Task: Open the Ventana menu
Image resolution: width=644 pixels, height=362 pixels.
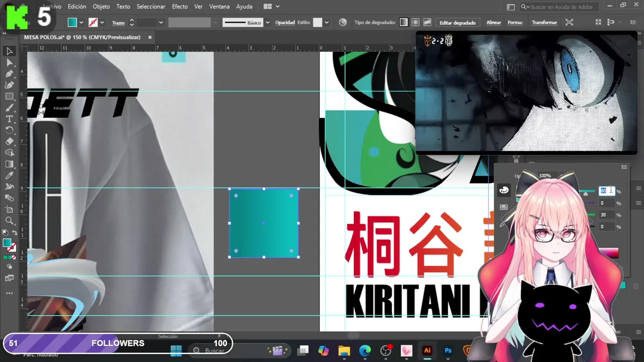Action: coord(219,7)
